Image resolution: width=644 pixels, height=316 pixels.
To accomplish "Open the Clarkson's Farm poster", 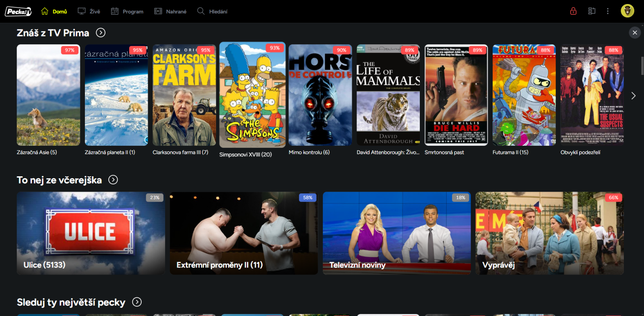I will coord(184,95).
